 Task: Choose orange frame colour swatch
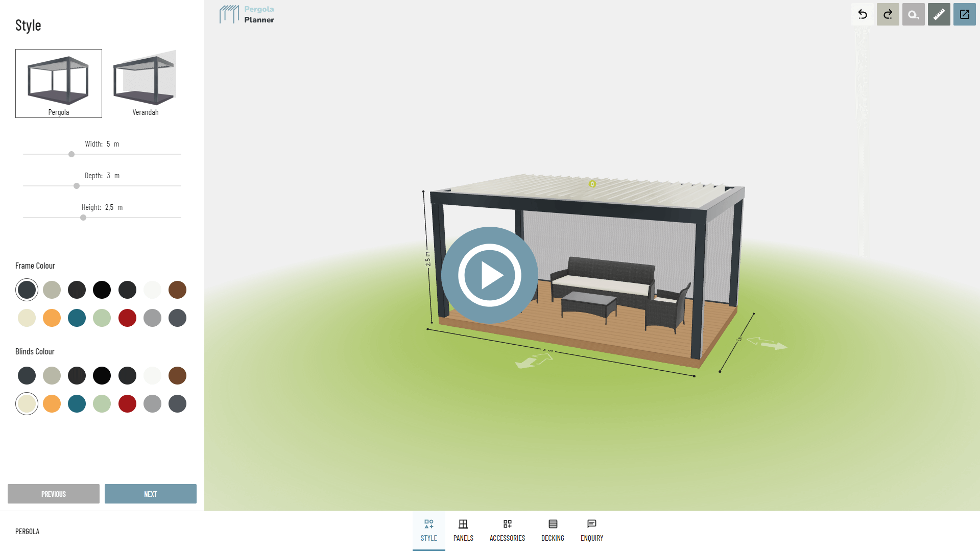click(x=52, y=318)
